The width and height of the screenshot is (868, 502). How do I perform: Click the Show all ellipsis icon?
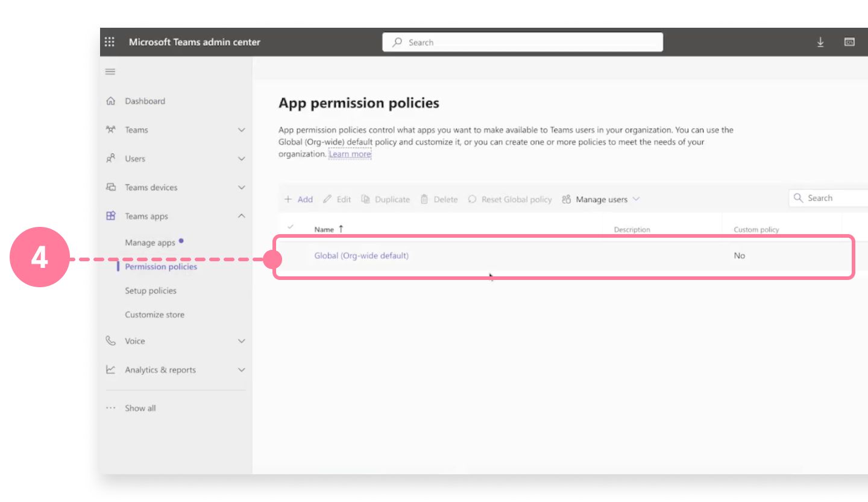110,408
